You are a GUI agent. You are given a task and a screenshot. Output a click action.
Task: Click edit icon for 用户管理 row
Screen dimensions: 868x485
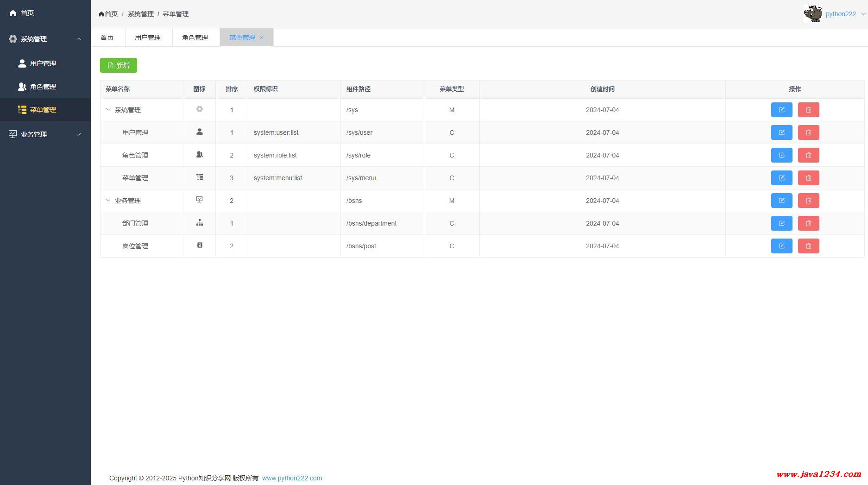(x=781, y=132)
